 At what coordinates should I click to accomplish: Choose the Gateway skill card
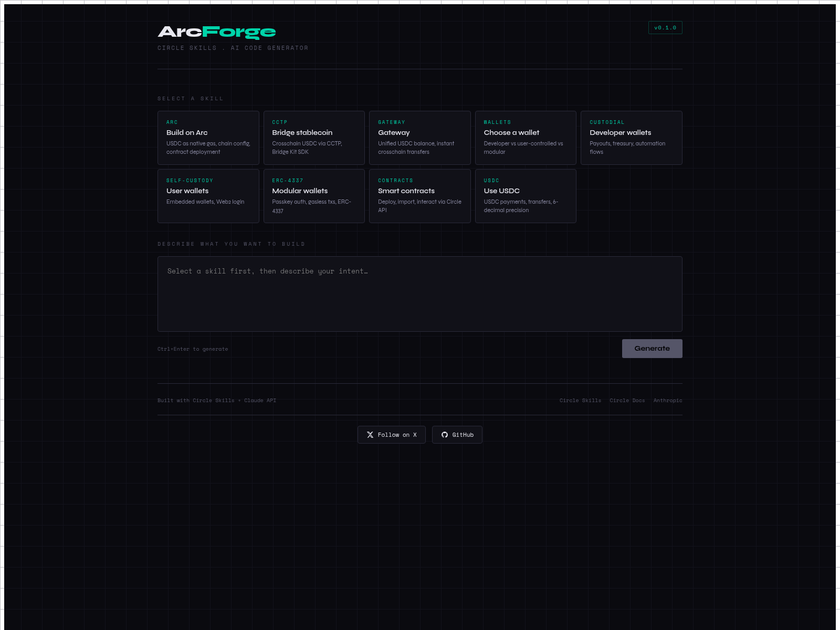click(420, 138)
